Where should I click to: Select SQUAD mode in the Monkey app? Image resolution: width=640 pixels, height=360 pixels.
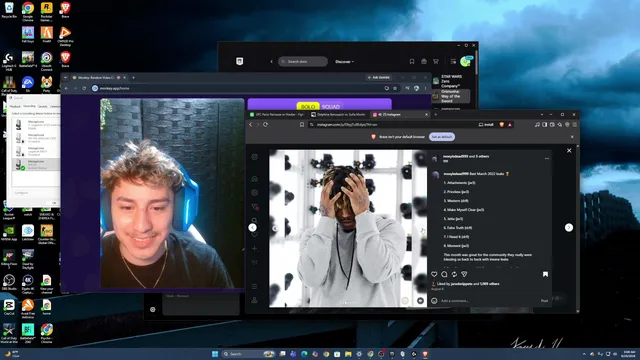tap(331, 107)
